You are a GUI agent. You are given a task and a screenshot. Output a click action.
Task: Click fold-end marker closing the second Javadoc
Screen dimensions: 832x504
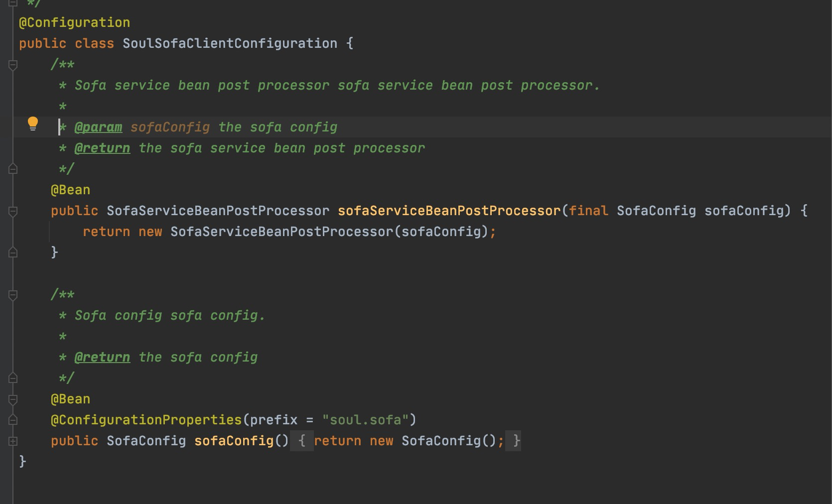[x=13, y=378]
